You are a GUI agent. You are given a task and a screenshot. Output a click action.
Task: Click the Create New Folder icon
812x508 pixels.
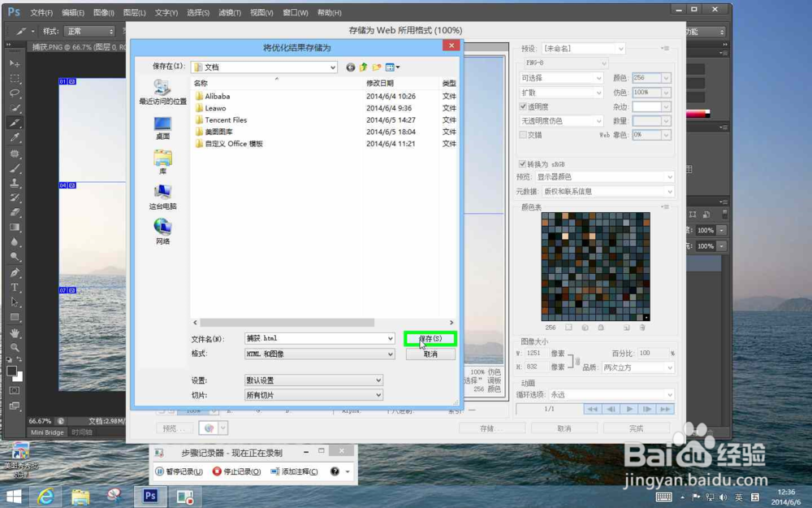(376, 67)
